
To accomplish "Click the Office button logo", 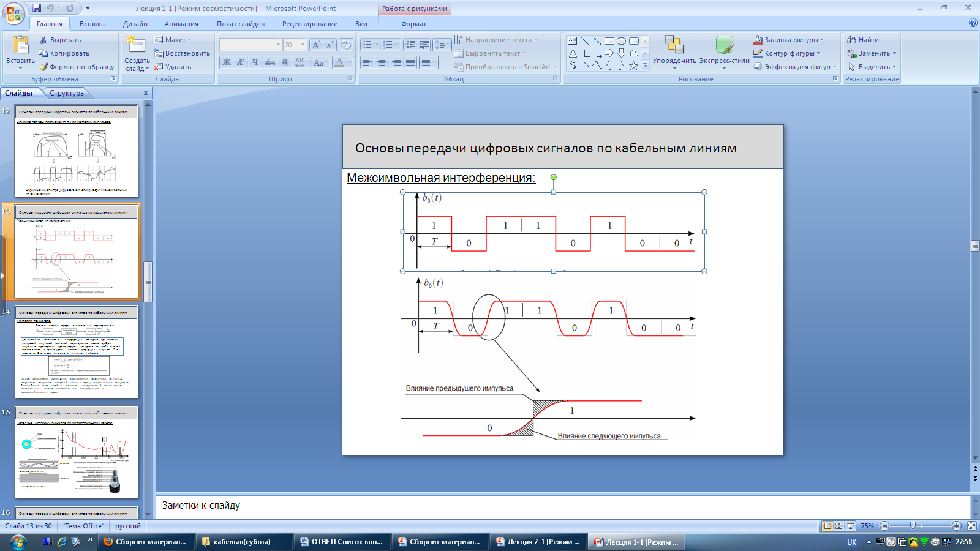I will pyautogui.click(x=13, y=13).
